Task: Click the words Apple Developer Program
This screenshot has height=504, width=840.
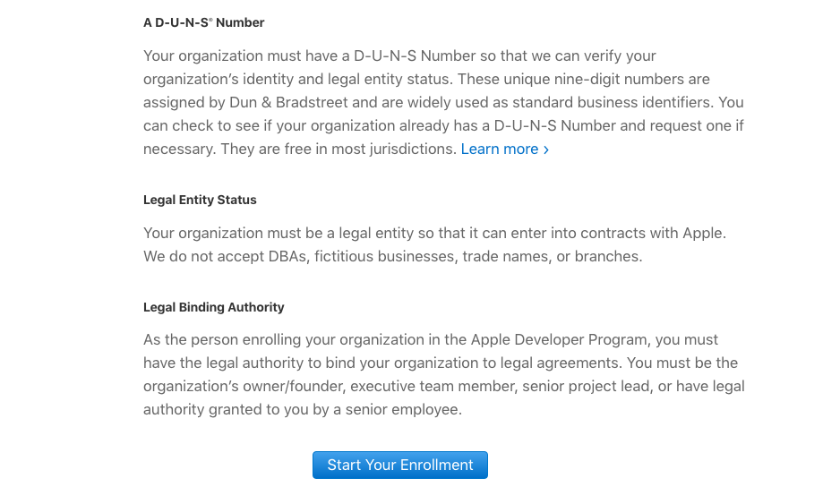Action: click(559, 339)
